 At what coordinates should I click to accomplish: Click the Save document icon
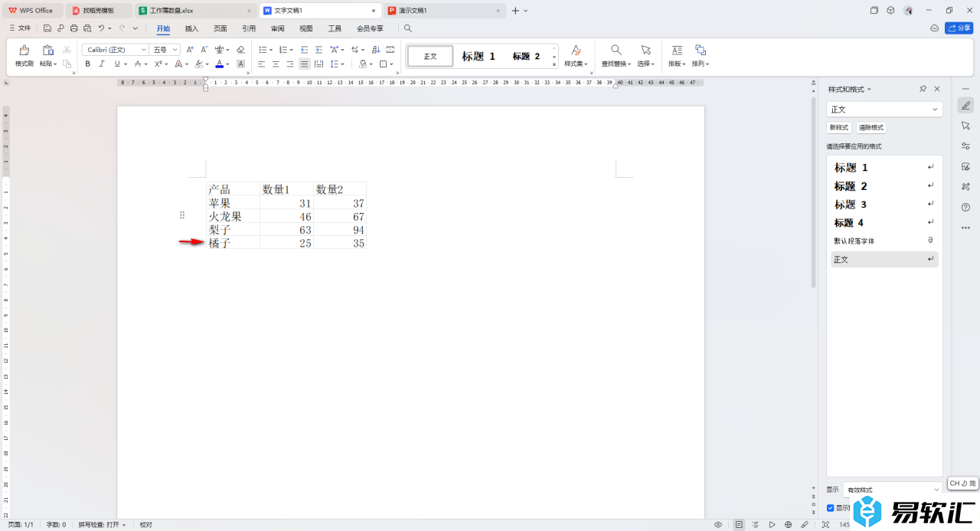pos(47,28)
